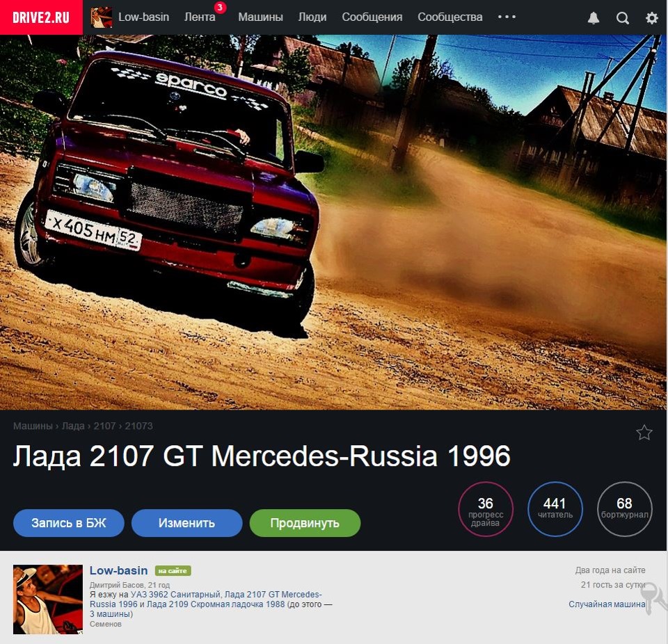Click 21 гость за сутки text
This screenshot has width=668, height=644.
click(x=613, y=585)
